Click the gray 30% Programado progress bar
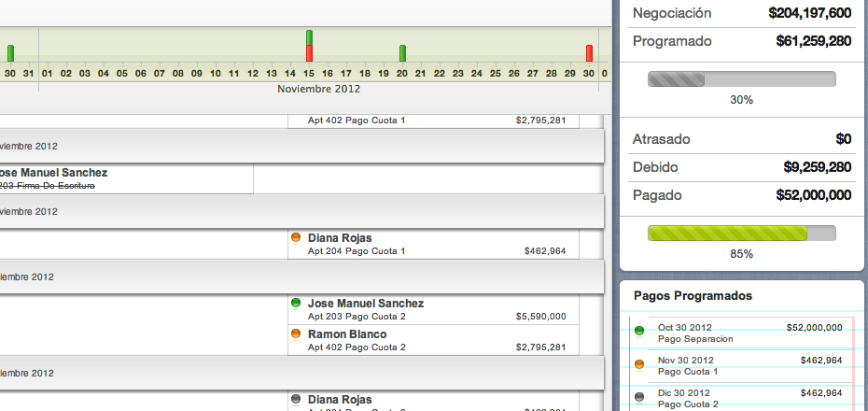868x411 pixels. tap(741, 79)
